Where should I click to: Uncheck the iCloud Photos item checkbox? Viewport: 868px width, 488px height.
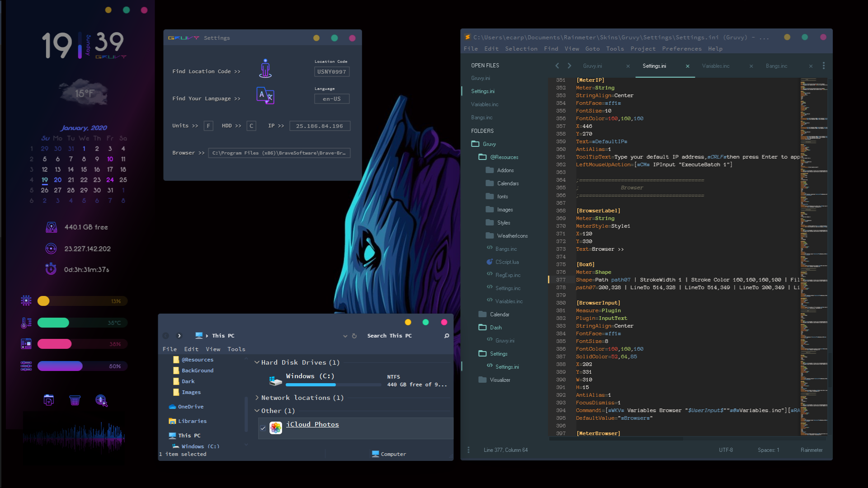(x=263, y=428)
